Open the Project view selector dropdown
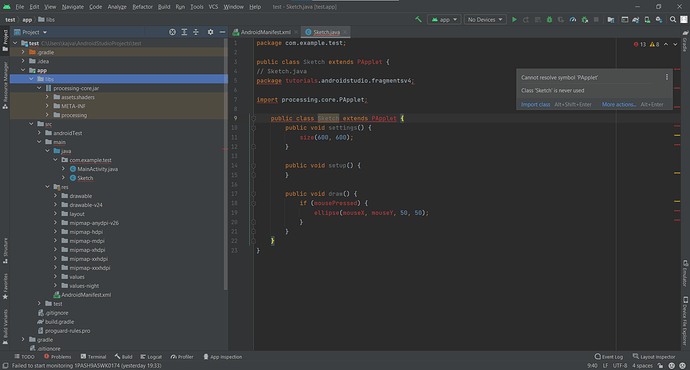690x370 pixels. pos(30,32)
